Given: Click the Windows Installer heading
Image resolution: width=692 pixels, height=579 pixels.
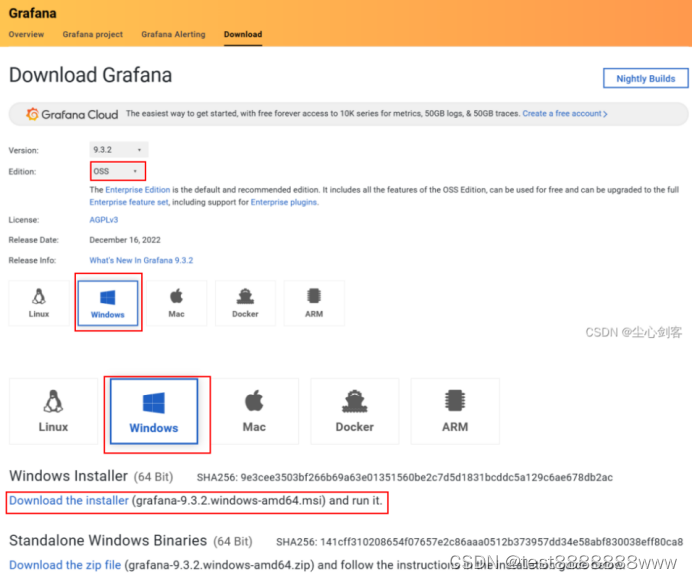Looking at the screenshot, I should (x=68, y=476).
